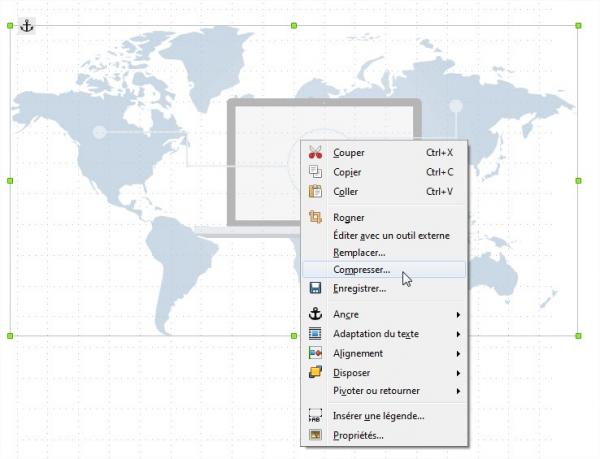This screenshot has height=459, width=600.
Task: Expand the Ancre submenu arrow
Action: tap(458, 314)
